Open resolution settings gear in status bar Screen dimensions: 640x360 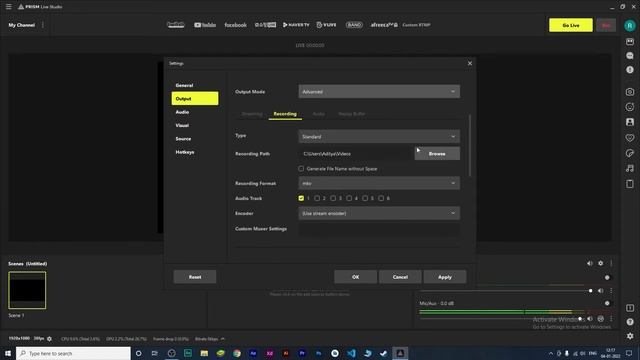(49, 339)
